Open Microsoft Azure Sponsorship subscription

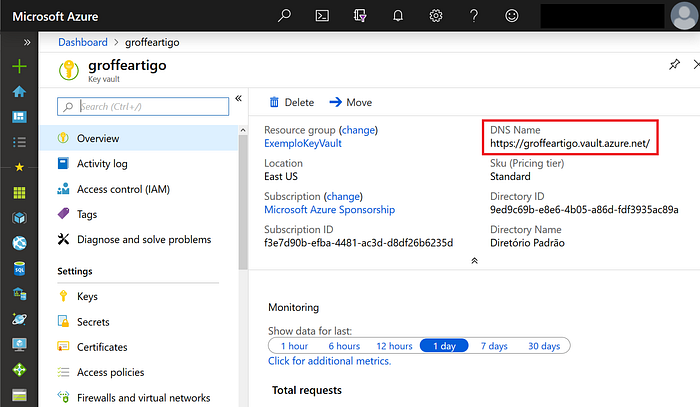click(x=329, y=210)
